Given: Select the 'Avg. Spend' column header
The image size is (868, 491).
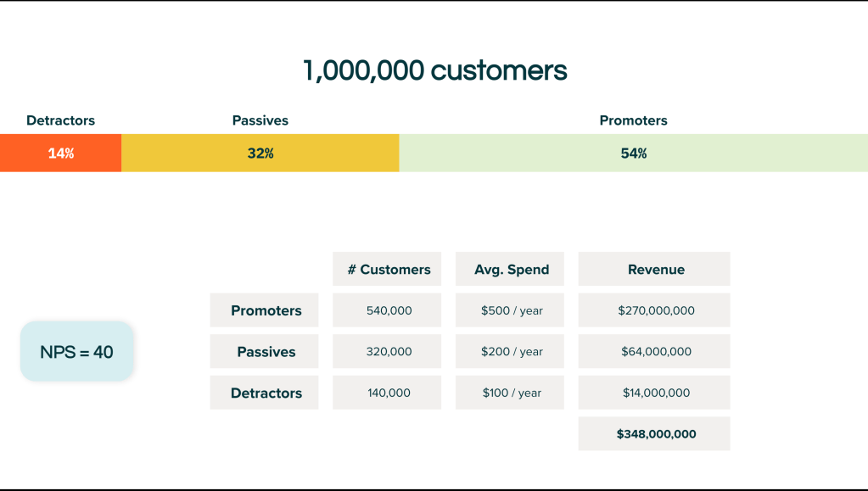Looking at the screenshot, I should coord(511,270).
